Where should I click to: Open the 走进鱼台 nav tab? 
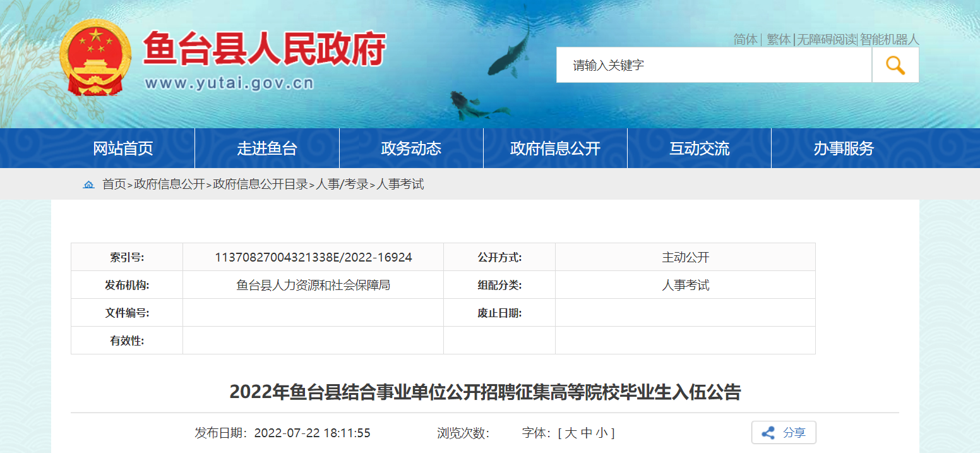pos(267,148)
